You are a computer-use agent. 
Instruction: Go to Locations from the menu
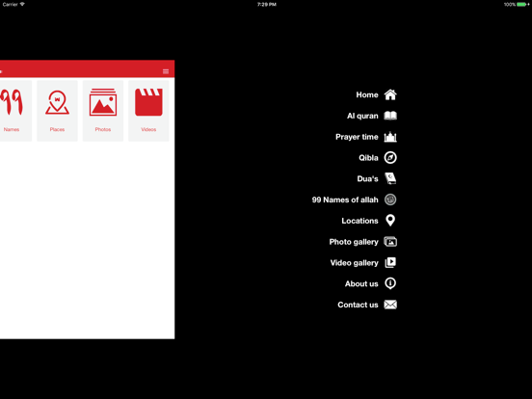click(359, 221)
